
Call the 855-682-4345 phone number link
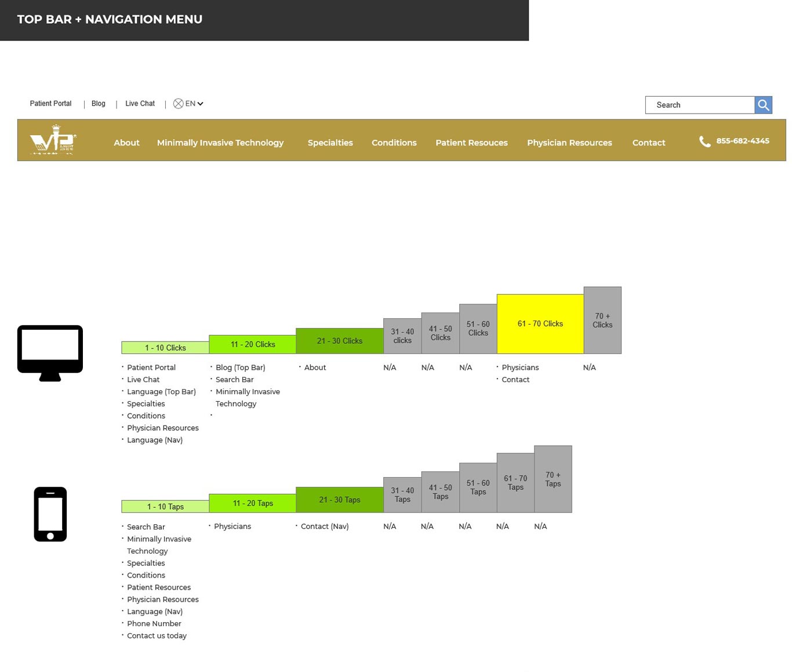coord(742,141)
